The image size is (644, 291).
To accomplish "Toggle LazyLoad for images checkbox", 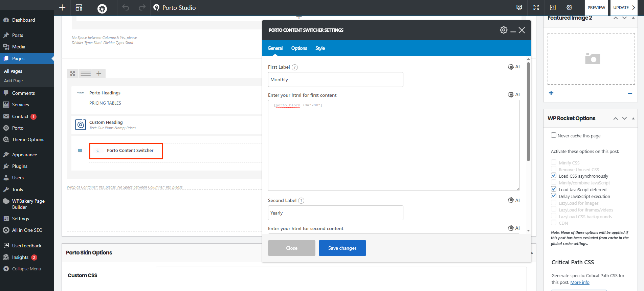I will tap(554, 202).
